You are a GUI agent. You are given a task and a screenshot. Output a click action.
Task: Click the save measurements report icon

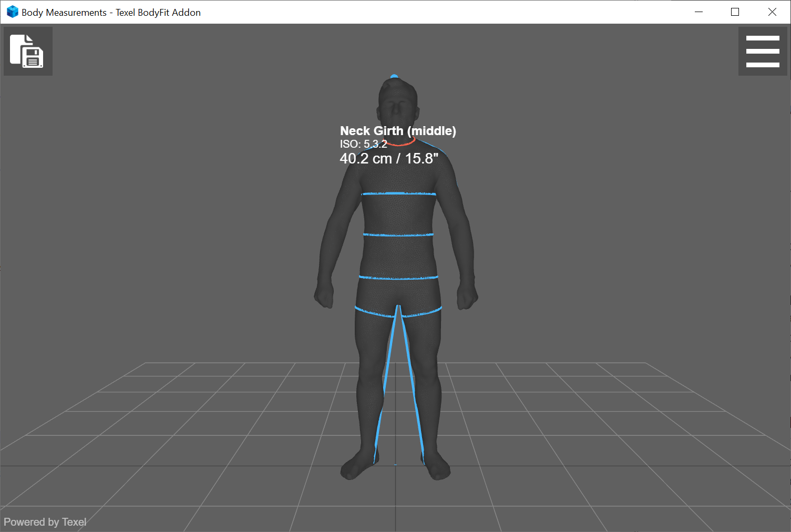pos(28,50)
